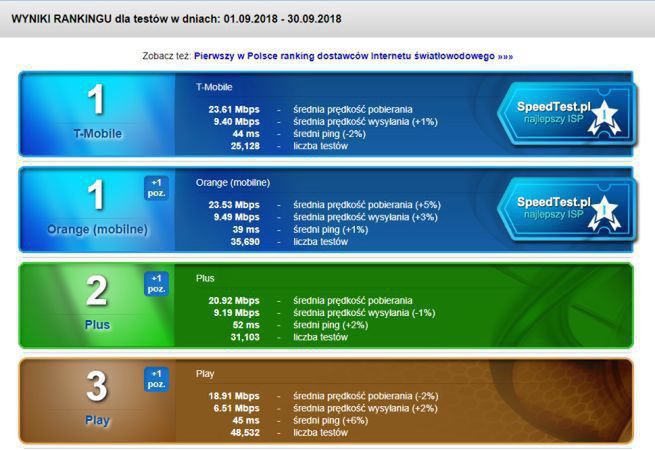Click Plus's średnia prędkość wysyłania (-1%) label
The width and height of the screenshot is (655, 450).
364,313
